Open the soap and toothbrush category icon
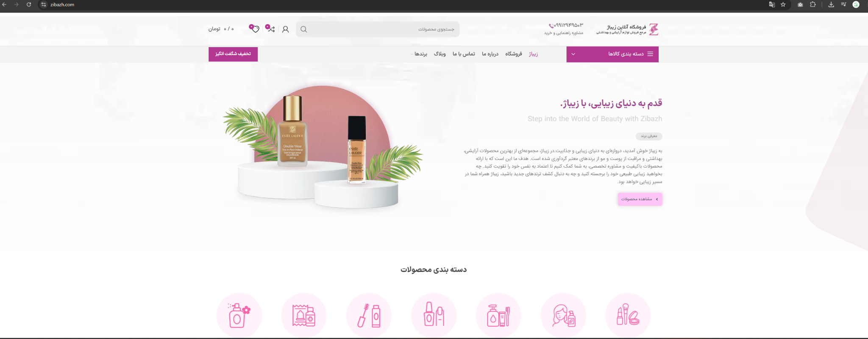Screen dimensions: 868x339 pyautogui.click(x=498, y=315)
